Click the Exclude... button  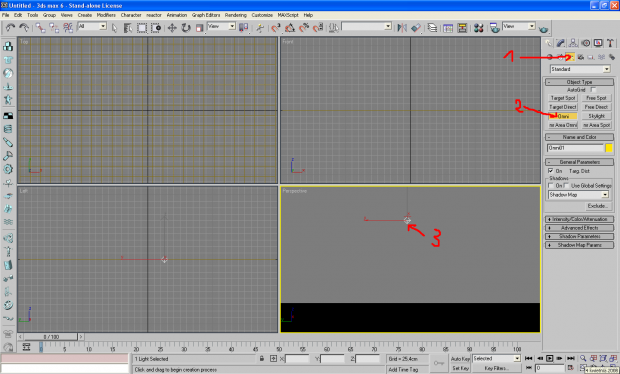(597, 206)
